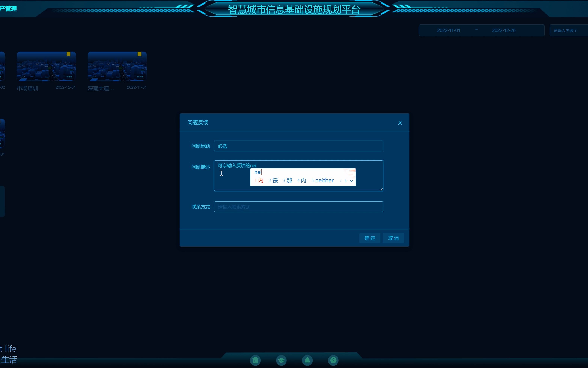588x368 pixels.
Task: Select IME candidate 2 馁
Action: point(273,181)
